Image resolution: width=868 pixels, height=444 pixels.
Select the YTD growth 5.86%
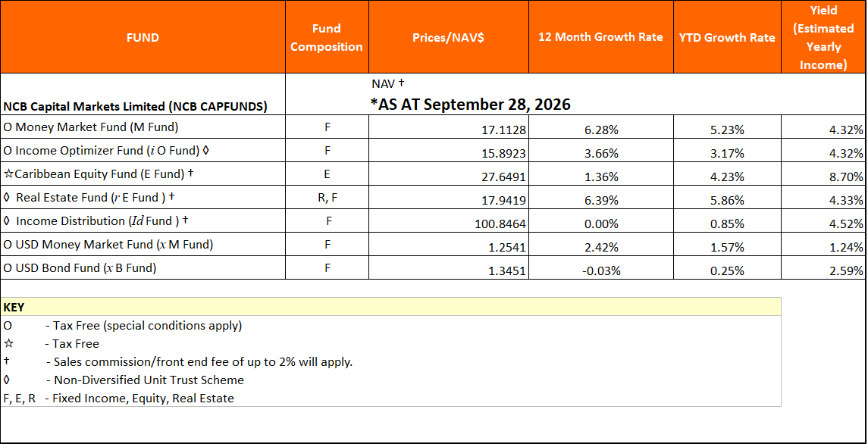(728, 201)
